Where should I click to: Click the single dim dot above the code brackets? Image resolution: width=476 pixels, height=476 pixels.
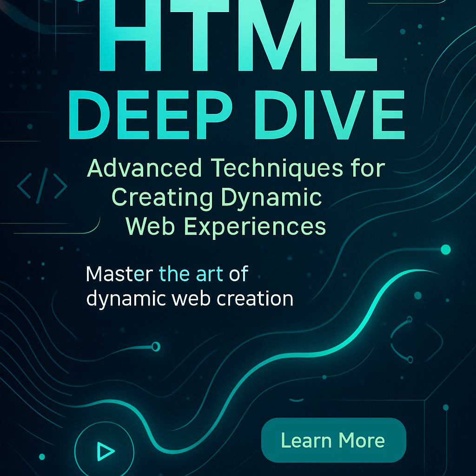30,126
